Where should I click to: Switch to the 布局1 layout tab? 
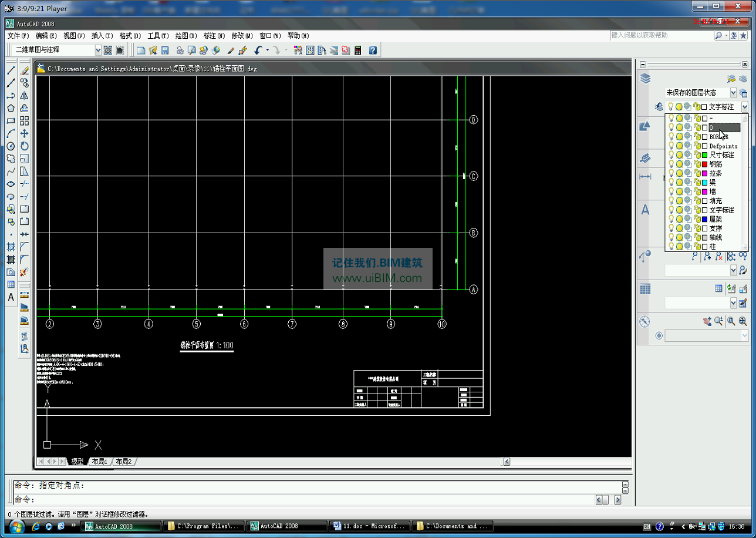[x=99, y=462]
